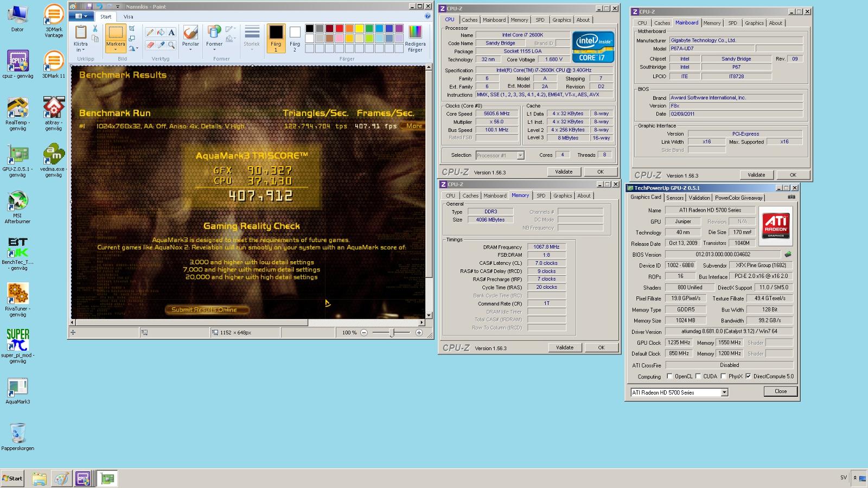
Task: Open the Penslar brushes tool
Action: tap(190, 38)
